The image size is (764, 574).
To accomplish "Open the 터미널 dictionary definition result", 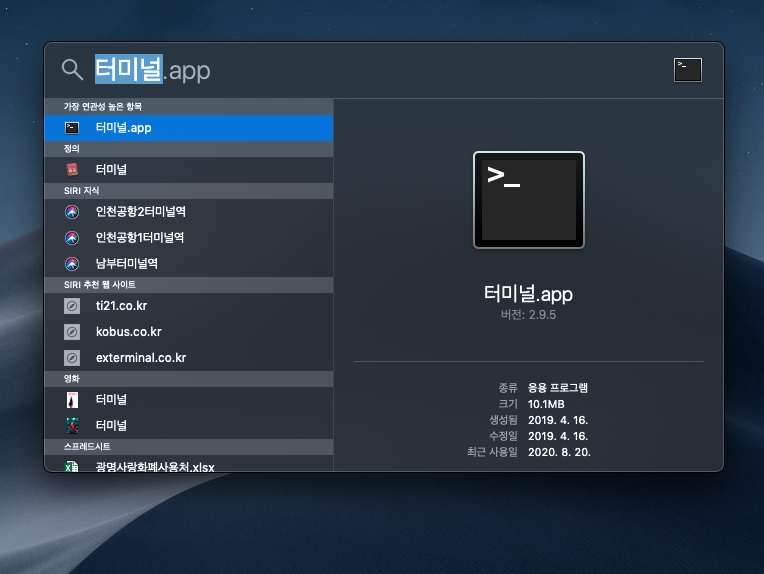I will click(189, 170).
